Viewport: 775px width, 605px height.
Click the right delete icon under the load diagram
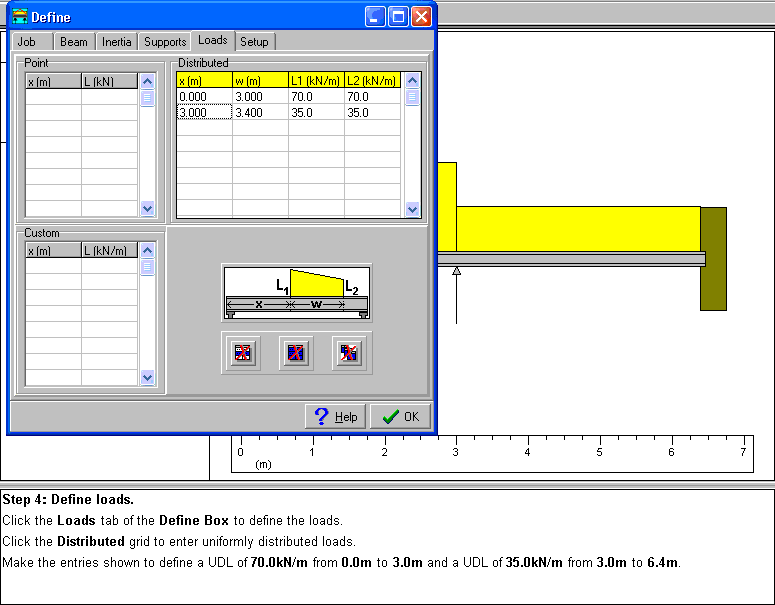[x=347, y=352]
